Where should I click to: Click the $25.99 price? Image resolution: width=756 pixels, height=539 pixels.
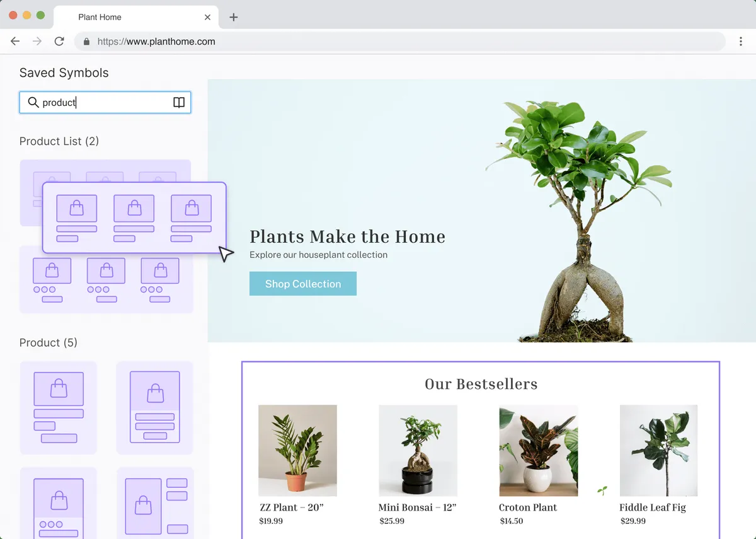(392, 521)
